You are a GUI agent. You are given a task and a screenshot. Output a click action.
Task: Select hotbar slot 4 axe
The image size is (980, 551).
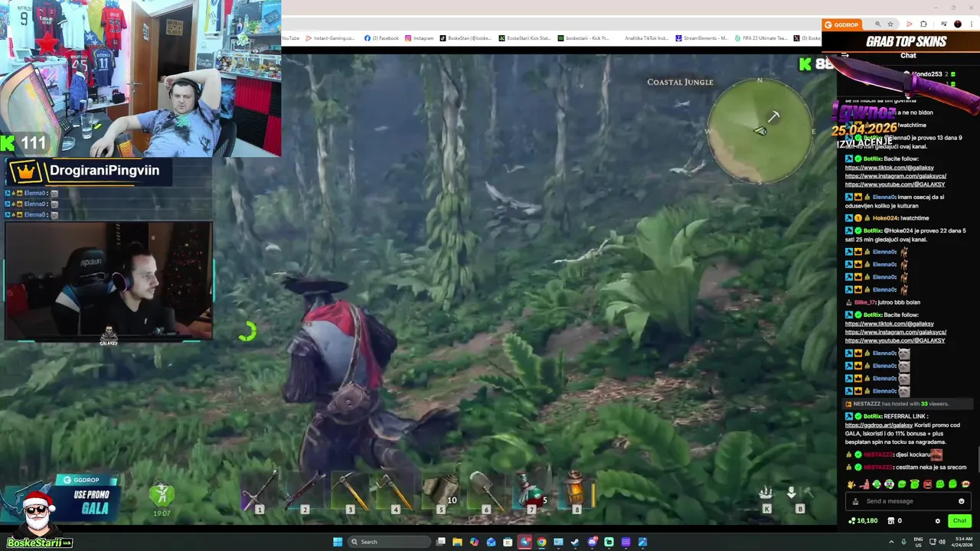click(395, 491)
